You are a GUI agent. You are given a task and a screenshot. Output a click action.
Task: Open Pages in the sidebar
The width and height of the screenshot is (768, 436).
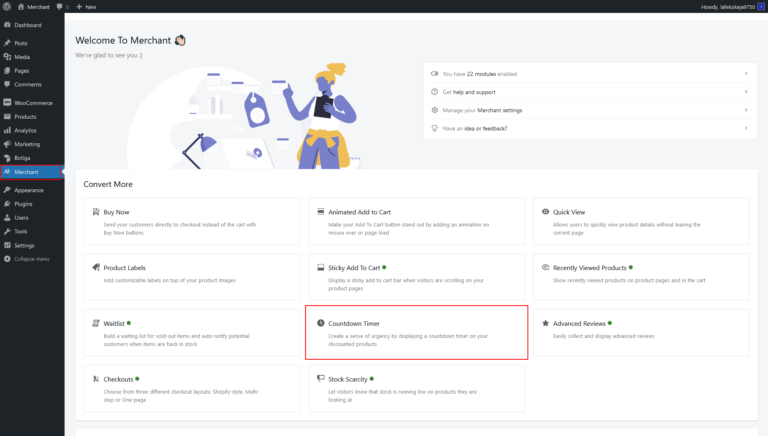32,71
